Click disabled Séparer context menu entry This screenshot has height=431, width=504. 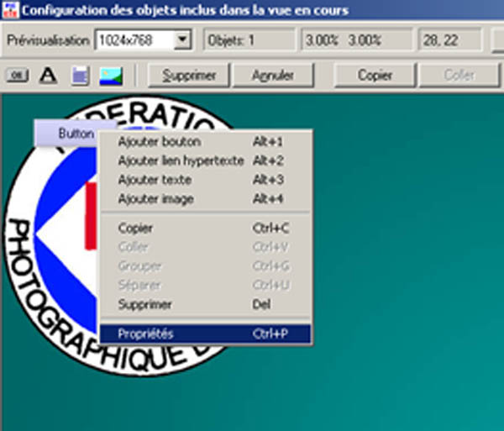(206, 285)
